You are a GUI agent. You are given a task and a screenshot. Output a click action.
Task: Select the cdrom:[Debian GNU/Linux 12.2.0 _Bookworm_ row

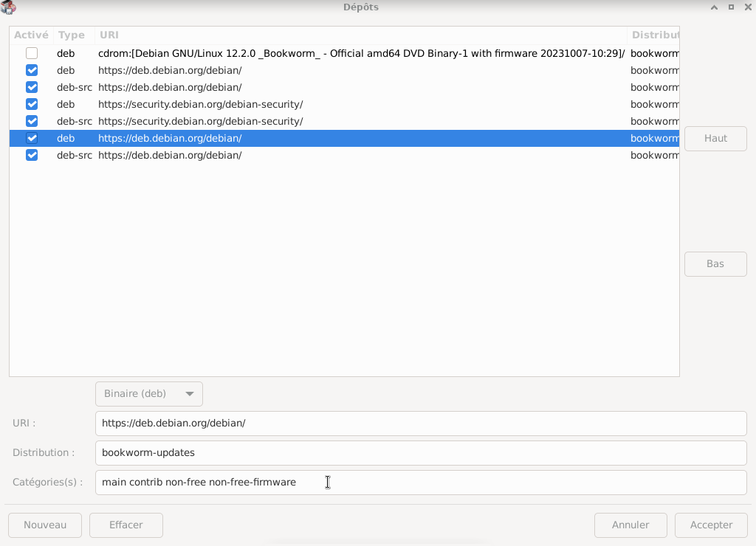[344, 53]
